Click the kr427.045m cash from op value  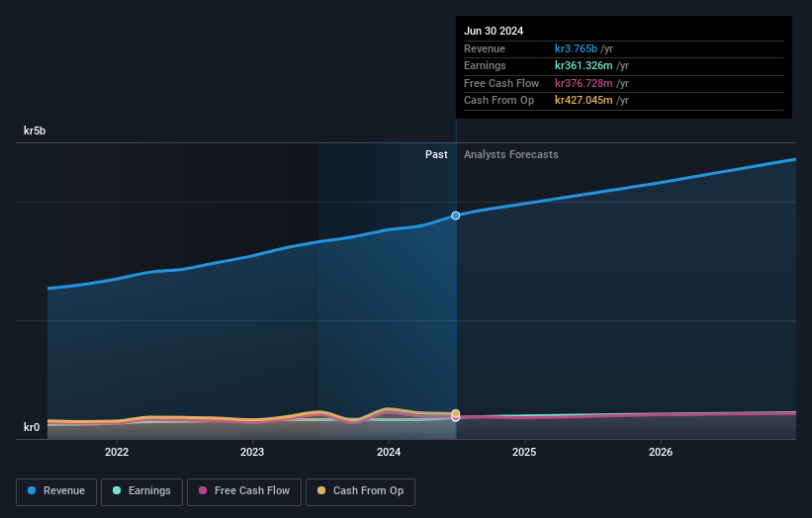tap(584, 101)
